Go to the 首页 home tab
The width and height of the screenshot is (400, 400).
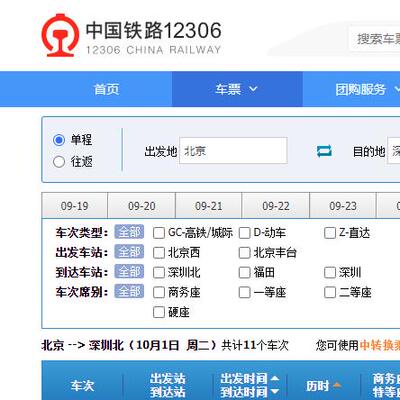click(x=106, y=89)
